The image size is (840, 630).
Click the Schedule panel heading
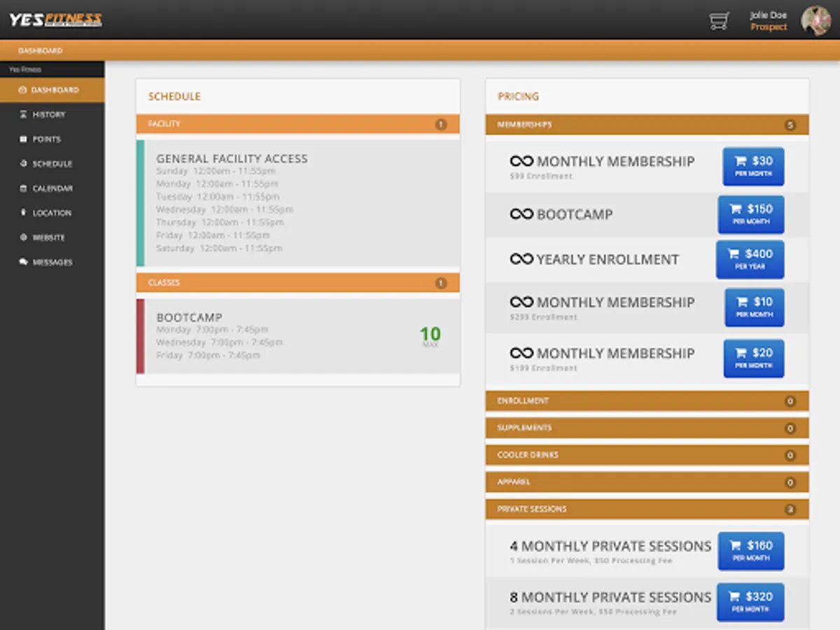click(x=174, y=97)
